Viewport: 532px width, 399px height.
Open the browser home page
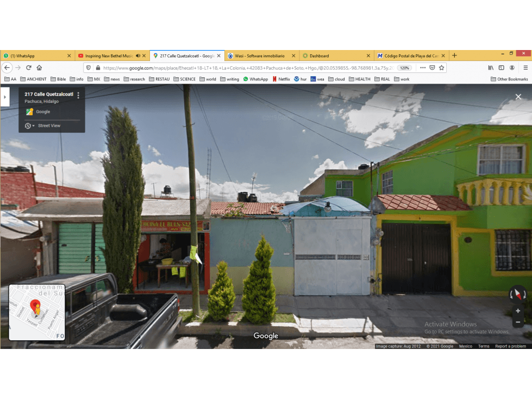[x=39, y=68]
